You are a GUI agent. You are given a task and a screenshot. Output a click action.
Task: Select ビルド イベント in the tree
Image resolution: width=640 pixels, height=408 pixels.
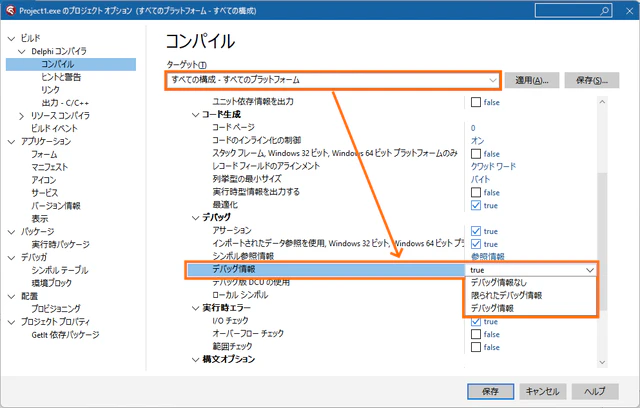(x=54, y=128)
